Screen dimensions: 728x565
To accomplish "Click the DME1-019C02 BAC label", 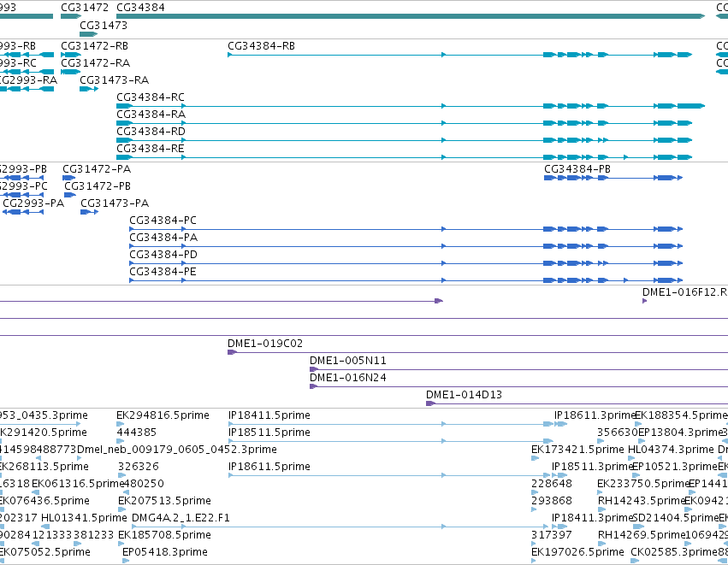I will [264, 344].
